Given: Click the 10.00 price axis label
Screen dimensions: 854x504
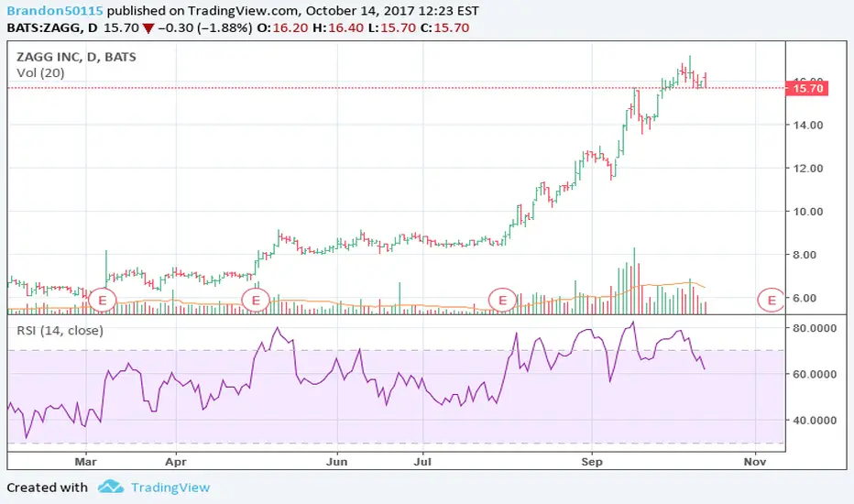Looking at the screenshot, I should pyautogui.click(x=807, y=212).
